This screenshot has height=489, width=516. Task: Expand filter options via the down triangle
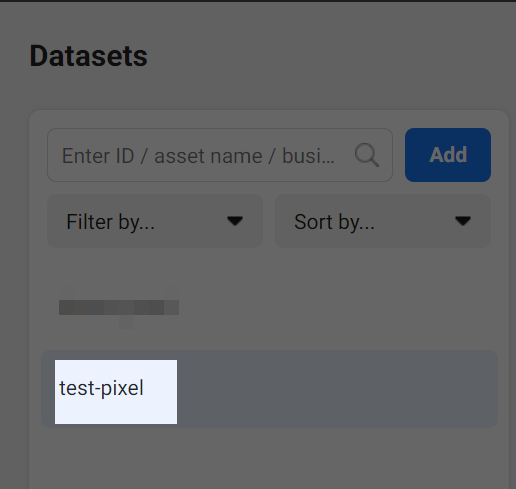click(x=235, y=221)
